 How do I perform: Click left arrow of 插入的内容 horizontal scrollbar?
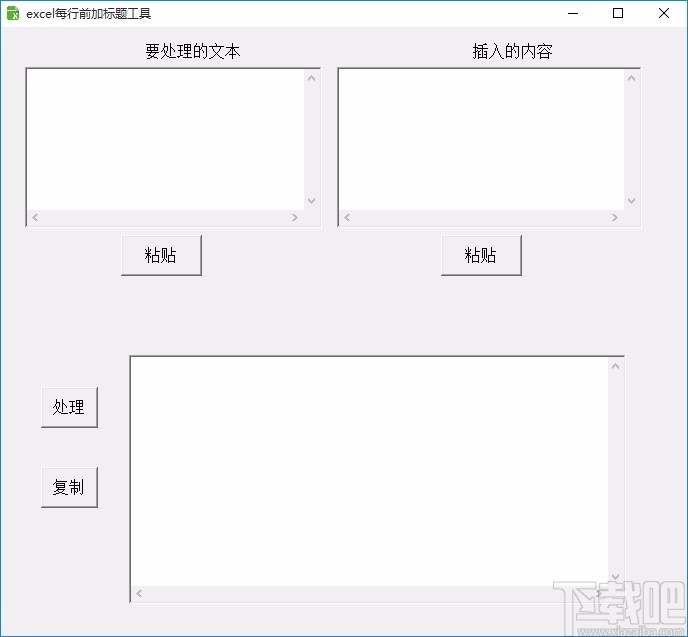(347, 218)
